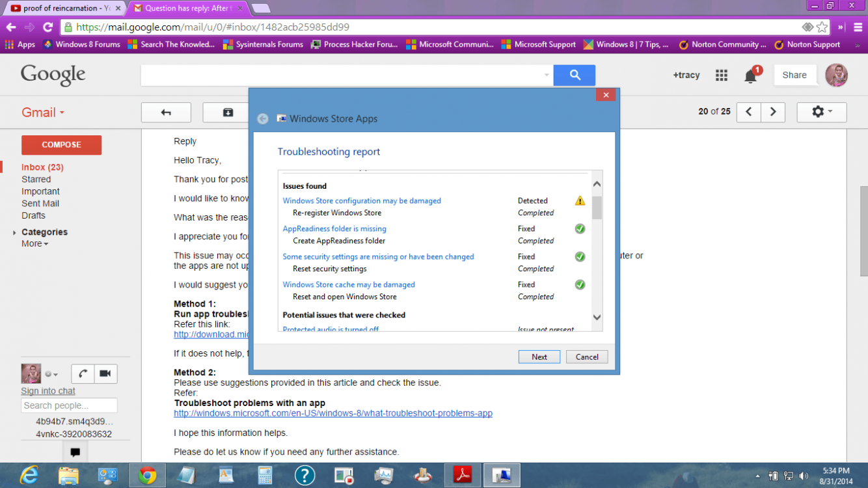Screen dimensions: 868x488
Task: Expand the More labels list
Action: [x=34, y=243]
